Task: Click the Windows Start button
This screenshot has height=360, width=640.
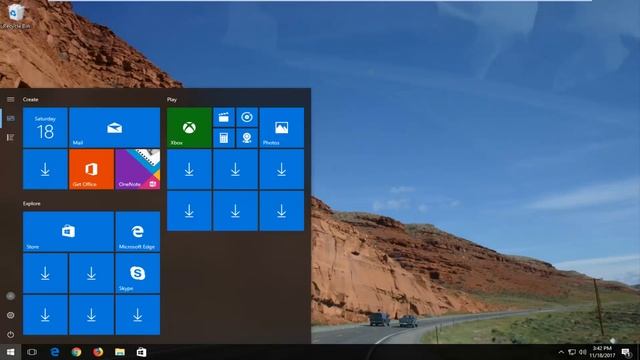Action: [11, 352]
